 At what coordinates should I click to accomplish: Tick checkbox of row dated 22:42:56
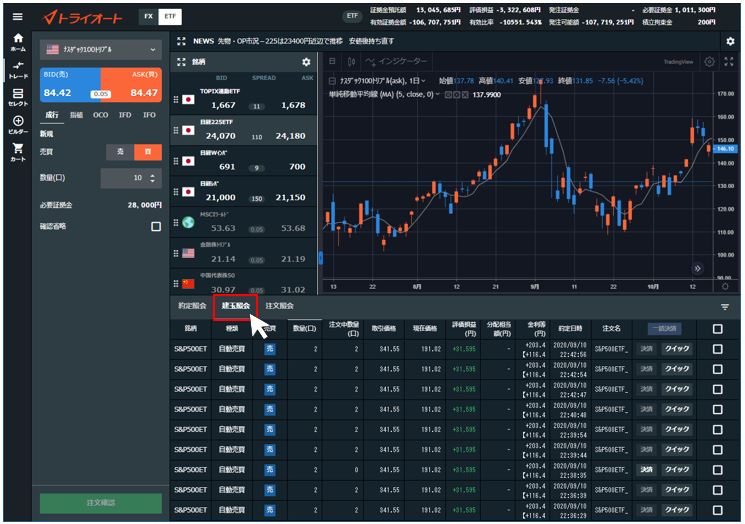click(718, 349)
